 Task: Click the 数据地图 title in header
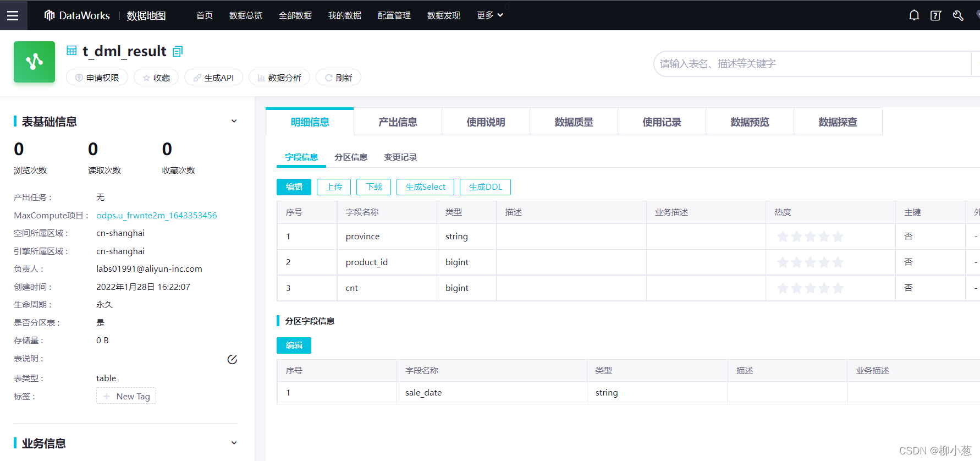point(146,15)
